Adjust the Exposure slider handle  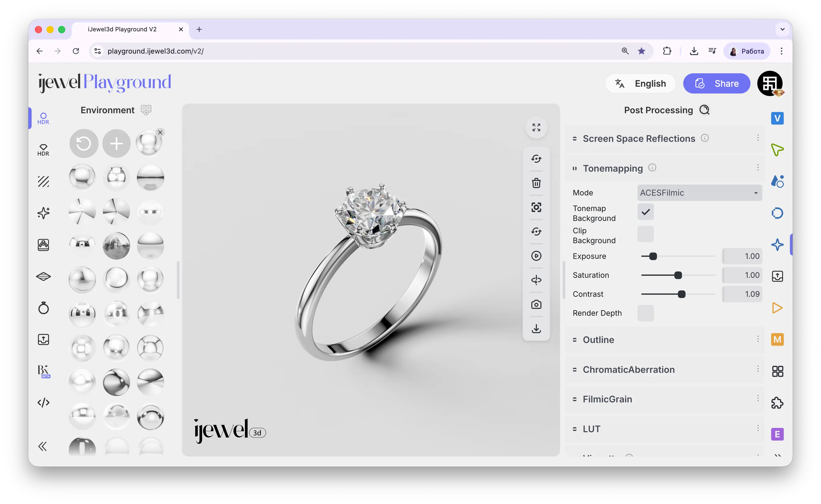(x=653, y=256)
